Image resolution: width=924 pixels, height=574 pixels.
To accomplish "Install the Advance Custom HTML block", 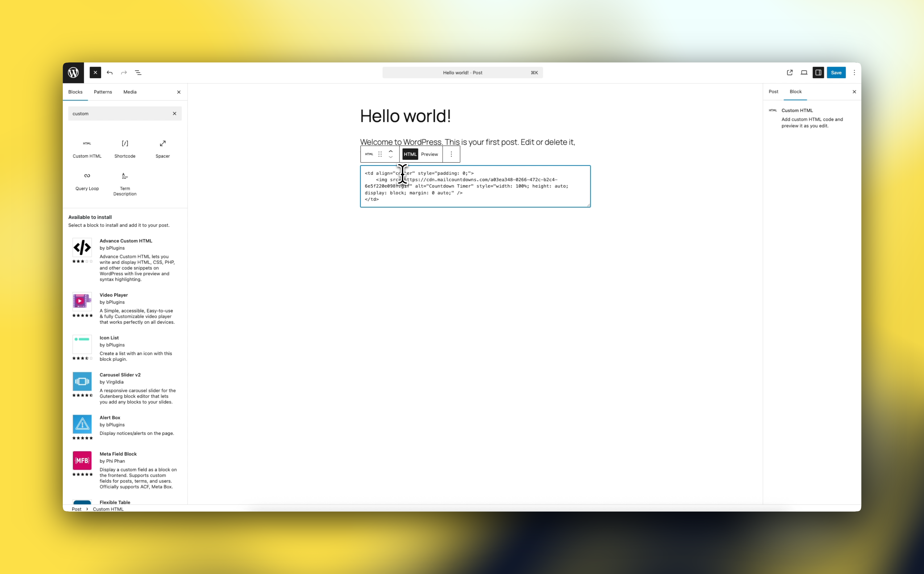I will tap(126, 241).
